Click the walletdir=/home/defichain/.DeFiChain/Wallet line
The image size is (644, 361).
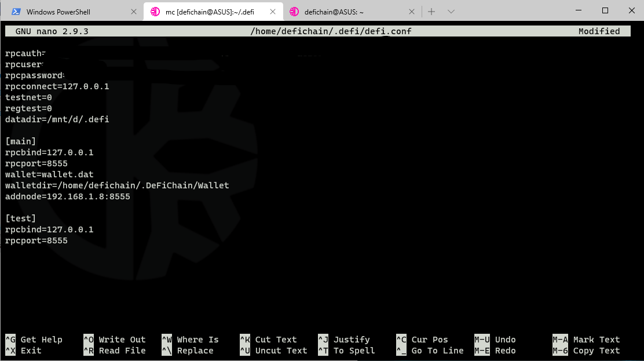click(x=117, y=185)
